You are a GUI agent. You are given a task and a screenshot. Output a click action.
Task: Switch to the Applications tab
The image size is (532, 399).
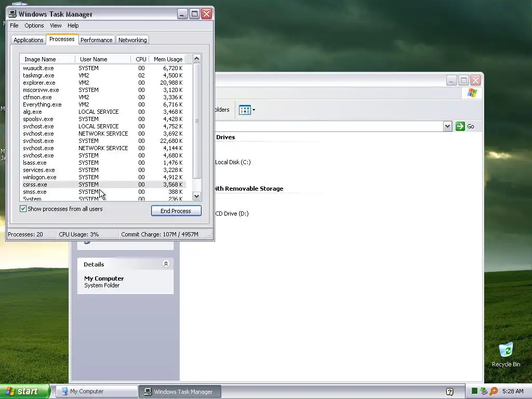29,40
